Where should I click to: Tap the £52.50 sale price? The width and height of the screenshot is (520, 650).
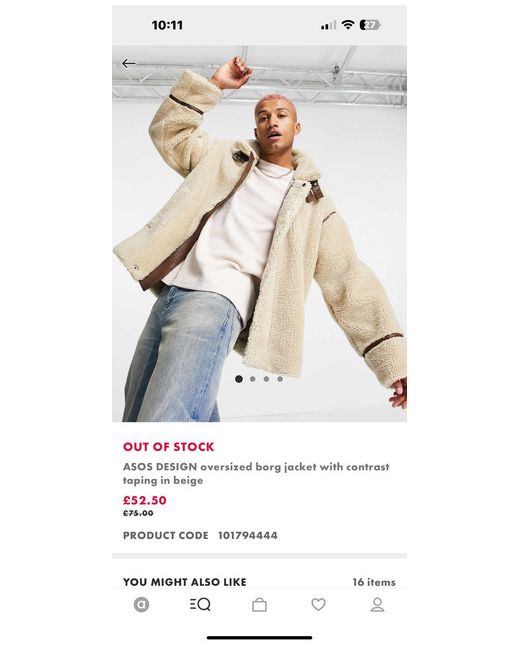point(145,500)
